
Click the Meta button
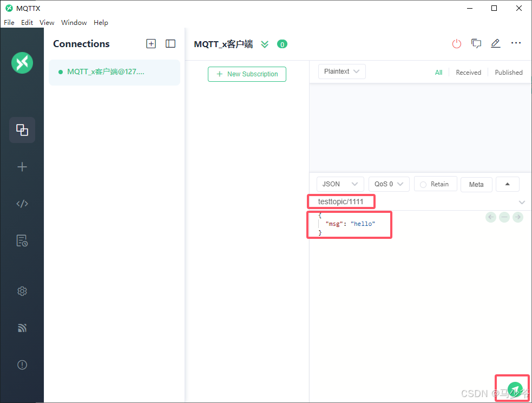[x=476, y=184]
